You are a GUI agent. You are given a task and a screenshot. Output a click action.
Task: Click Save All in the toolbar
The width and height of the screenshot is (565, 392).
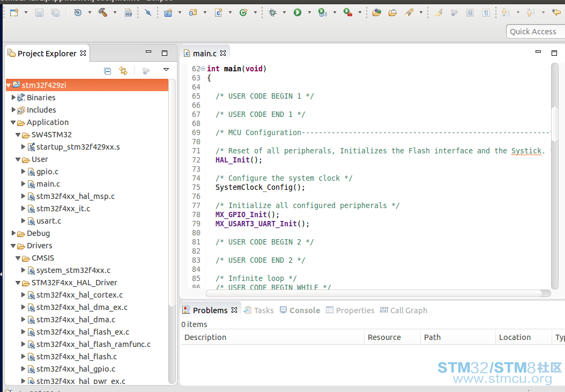(x=56, y=11)
